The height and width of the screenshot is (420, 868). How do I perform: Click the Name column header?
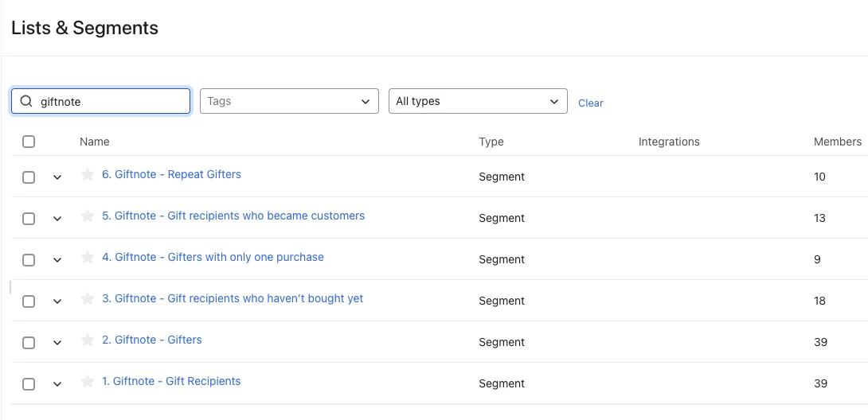[95, 142]
